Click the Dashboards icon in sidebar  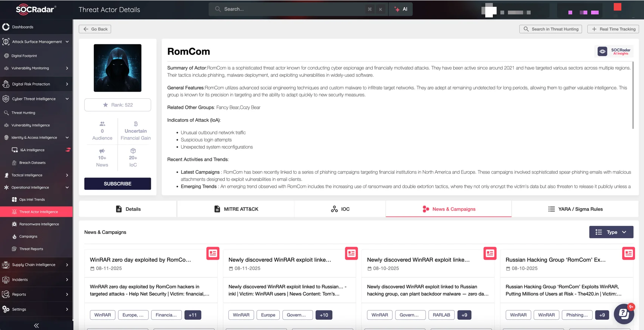point(6,27)
